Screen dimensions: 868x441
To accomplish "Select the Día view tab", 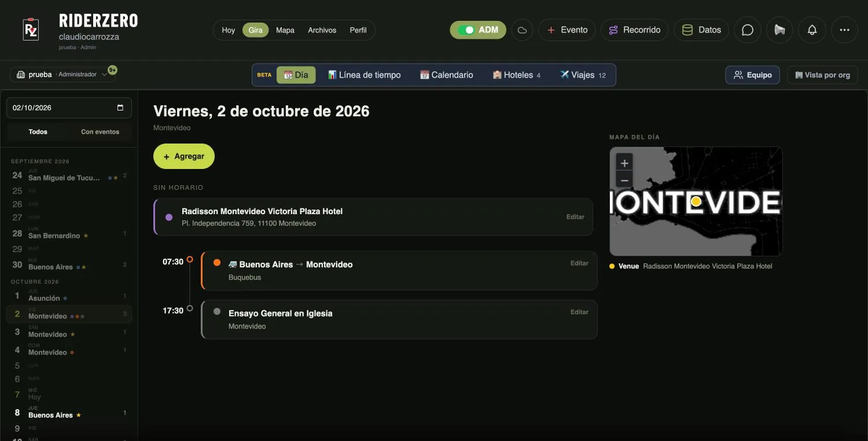I will [x=296, y=75].
